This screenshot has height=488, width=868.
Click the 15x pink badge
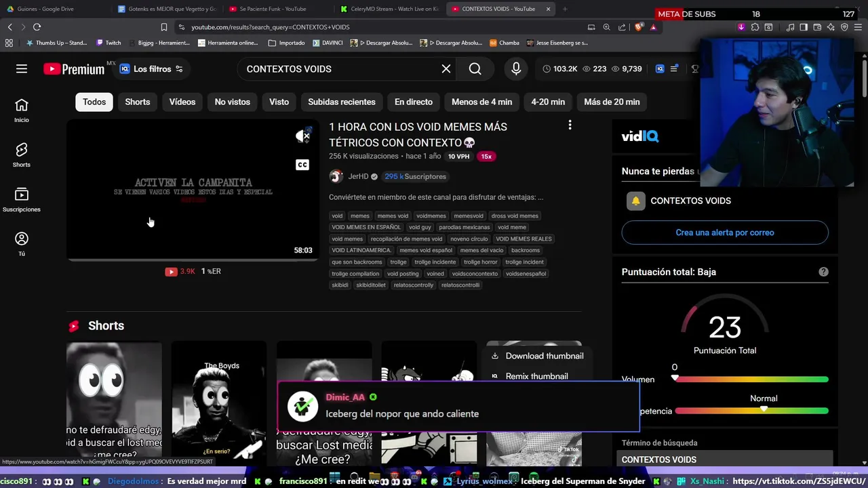486,157
